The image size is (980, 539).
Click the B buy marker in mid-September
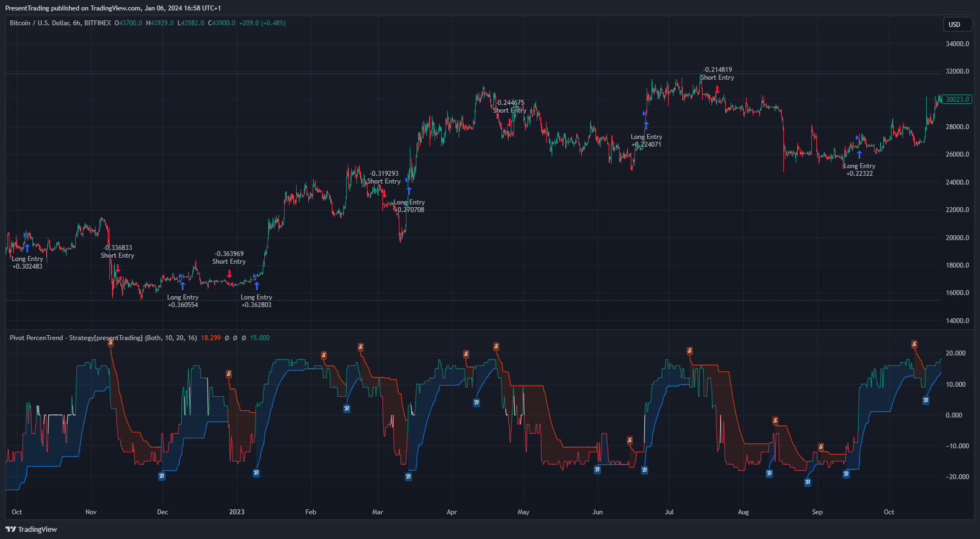846,474
